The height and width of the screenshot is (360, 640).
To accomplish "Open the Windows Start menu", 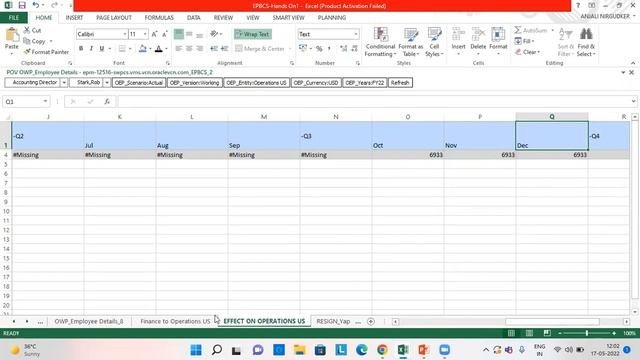I will click(x=196, y=350).
